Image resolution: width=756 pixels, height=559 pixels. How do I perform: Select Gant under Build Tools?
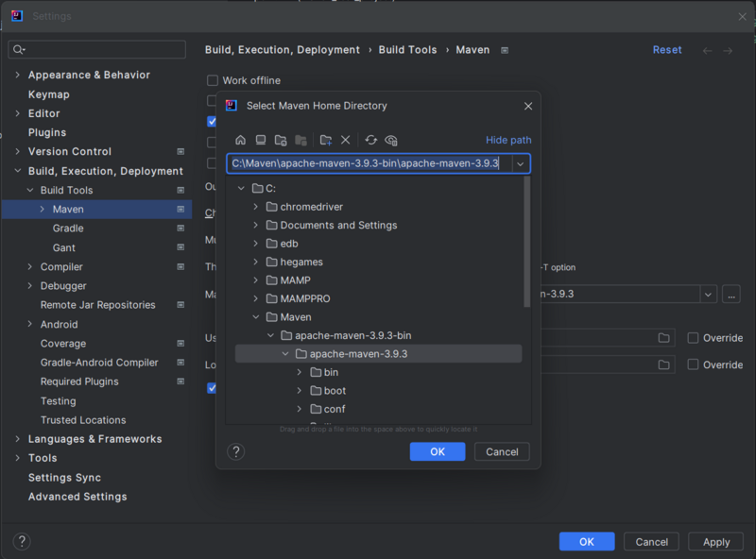pyautogui.click(x=63, y=247)
